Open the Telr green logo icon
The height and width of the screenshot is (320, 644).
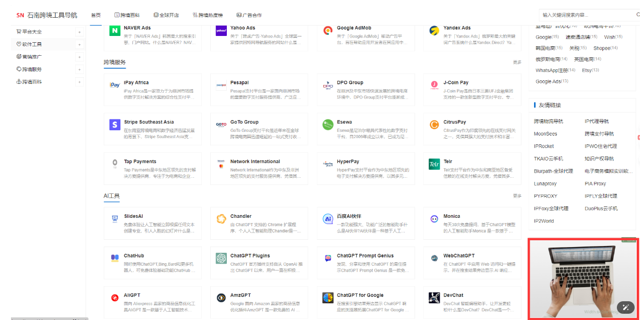point(434,164)
